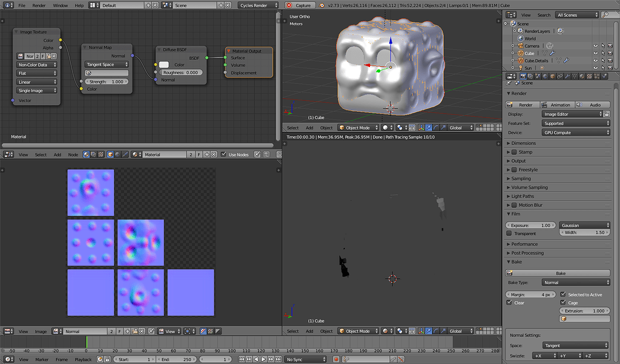Enable the rotate manipulator in upper viewport
The image size is (620, 364).
pos(436,128)
